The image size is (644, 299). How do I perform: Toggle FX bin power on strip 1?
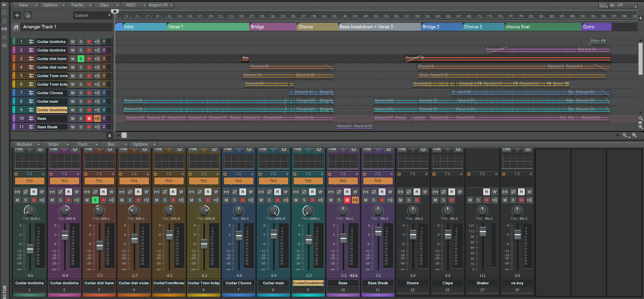coord(16,174)
